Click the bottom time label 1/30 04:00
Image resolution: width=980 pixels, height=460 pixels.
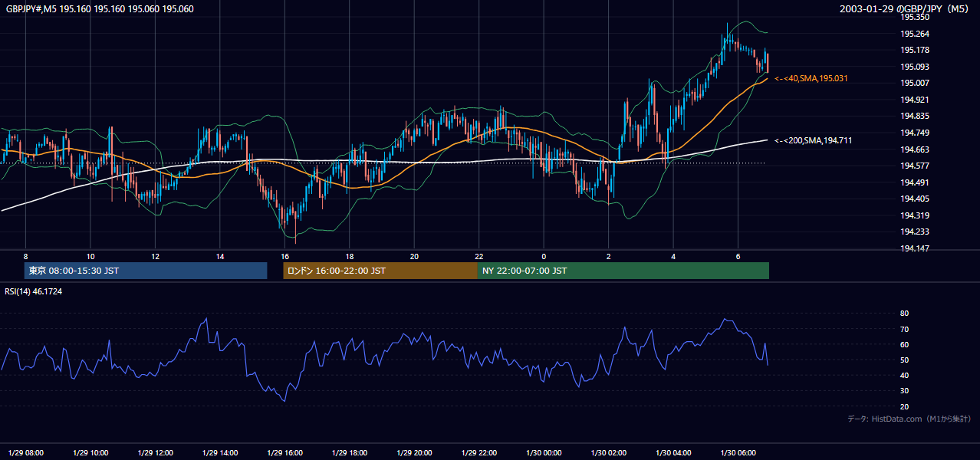tap(674, 452)
